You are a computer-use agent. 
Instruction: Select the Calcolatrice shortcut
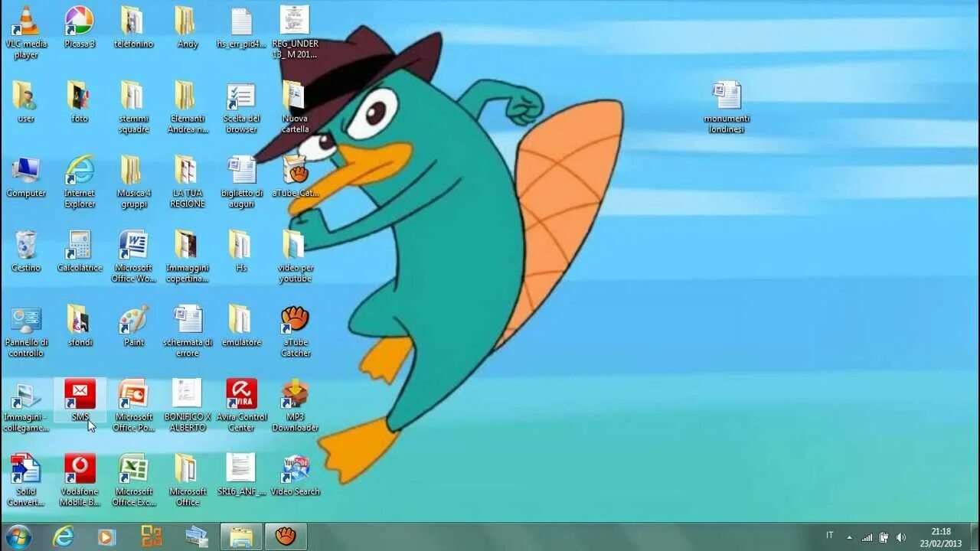coord(80,250)
